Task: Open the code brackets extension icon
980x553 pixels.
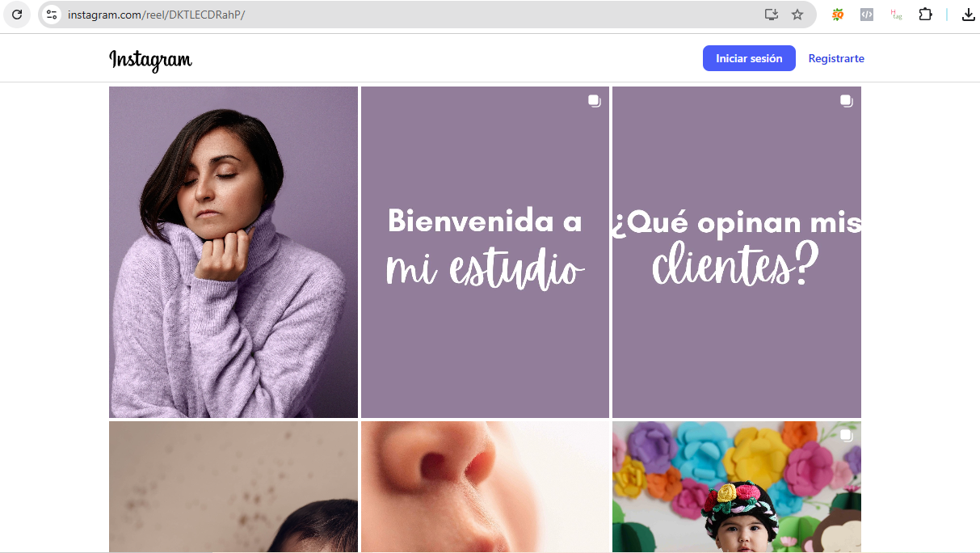Action: click(x=867, y=15)
